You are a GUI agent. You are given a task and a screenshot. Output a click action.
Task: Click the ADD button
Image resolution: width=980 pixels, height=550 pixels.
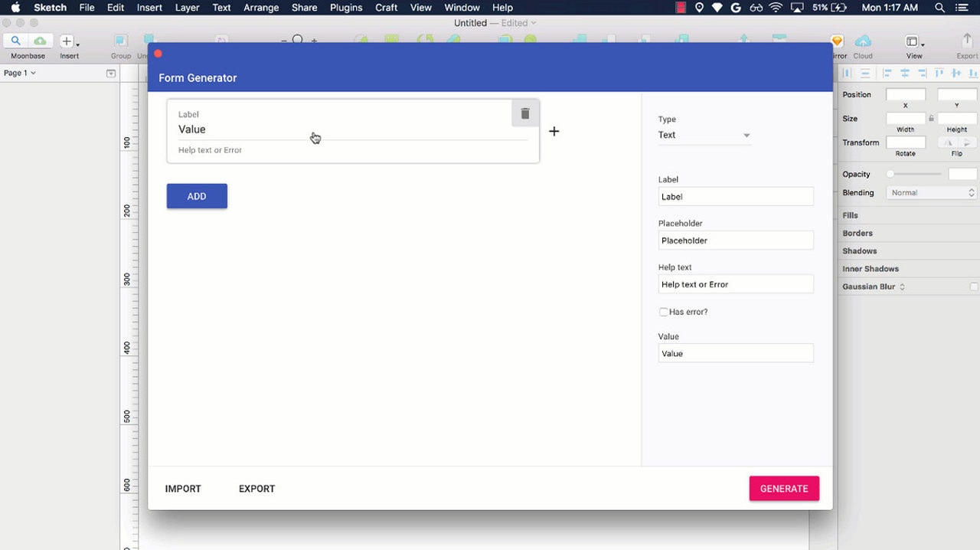[x=197, y=196]
